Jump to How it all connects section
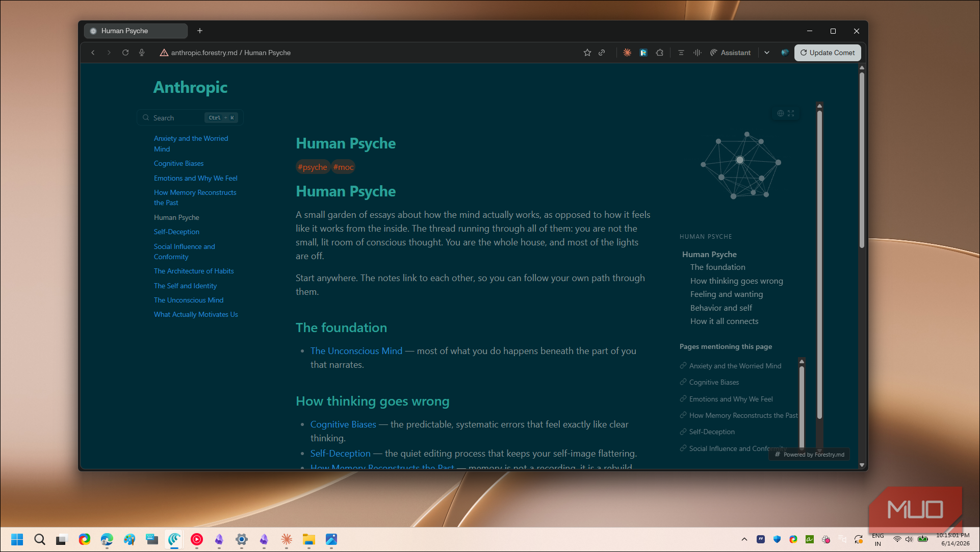Screen dimensions: 980x552 tap(724, 321)
